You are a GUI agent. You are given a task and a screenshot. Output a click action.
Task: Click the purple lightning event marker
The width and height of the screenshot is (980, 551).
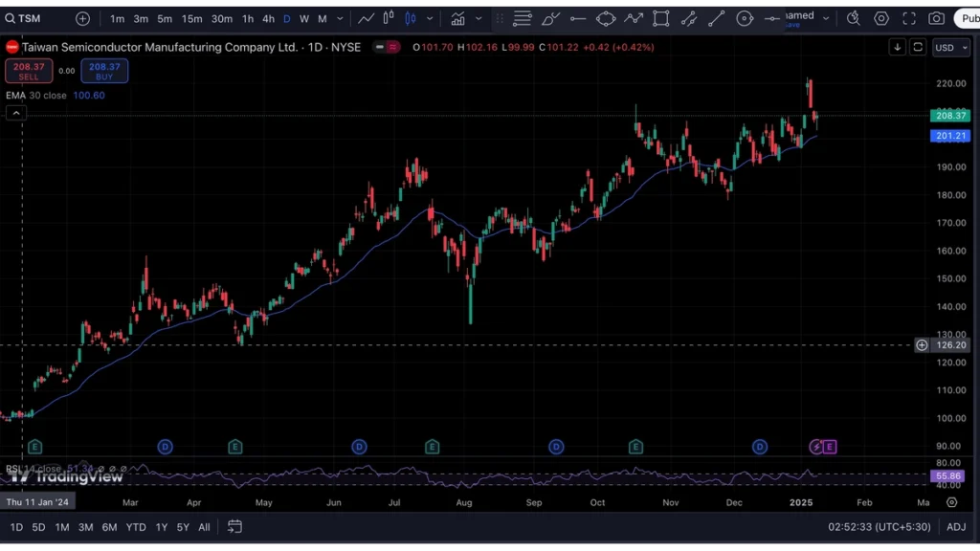point(816,447)
